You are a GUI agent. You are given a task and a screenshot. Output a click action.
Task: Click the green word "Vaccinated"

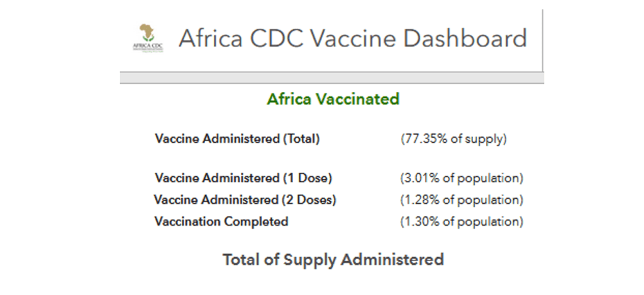(363, 99)
